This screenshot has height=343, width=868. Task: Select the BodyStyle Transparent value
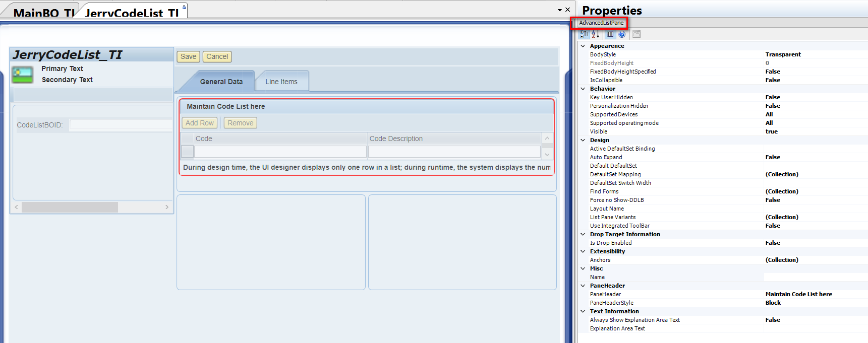coord(783,54)
